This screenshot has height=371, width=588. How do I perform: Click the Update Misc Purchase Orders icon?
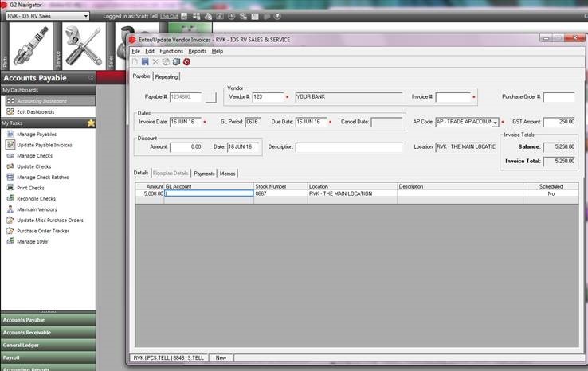[10, 220]
